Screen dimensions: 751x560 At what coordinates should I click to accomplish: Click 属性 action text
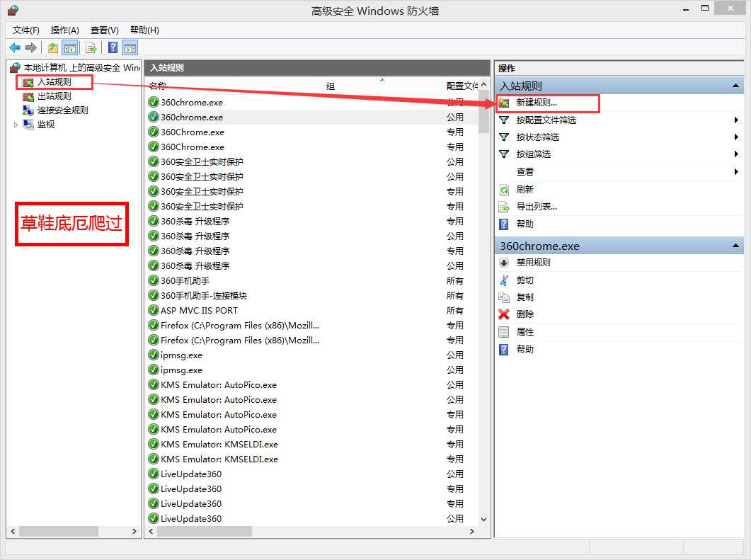(x=525, y=331)
